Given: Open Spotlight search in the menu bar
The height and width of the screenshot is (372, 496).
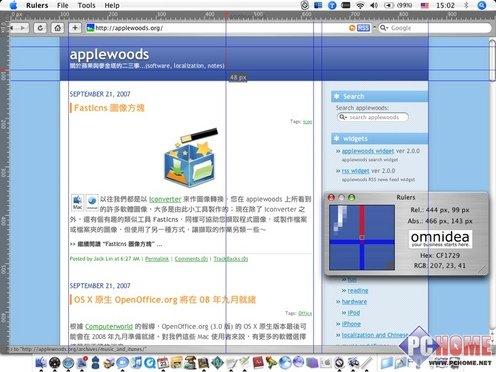Looking at the screenshot, I should pyautogui.click(x=482, y=5).
